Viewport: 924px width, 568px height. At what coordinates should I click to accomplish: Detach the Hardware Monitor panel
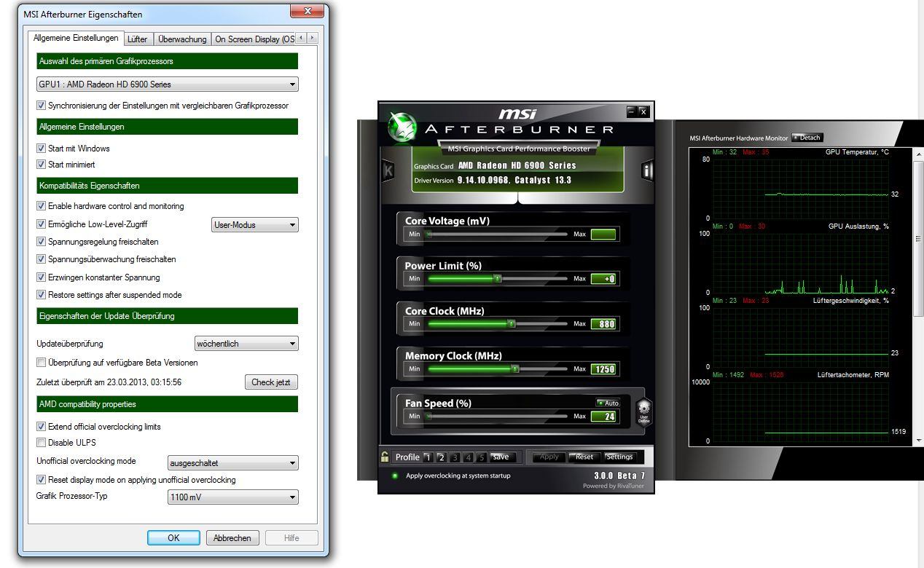tap(807, 137)
